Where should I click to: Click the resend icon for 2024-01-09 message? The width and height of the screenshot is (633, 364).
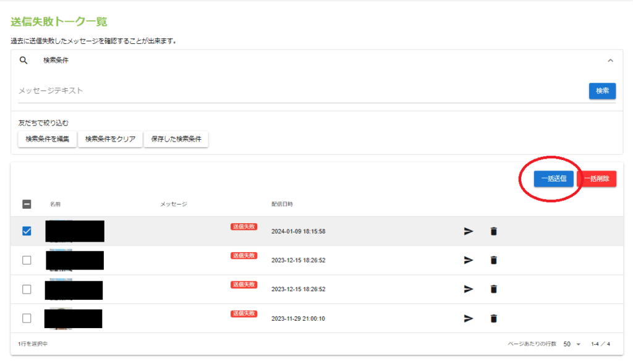[469, 231]
